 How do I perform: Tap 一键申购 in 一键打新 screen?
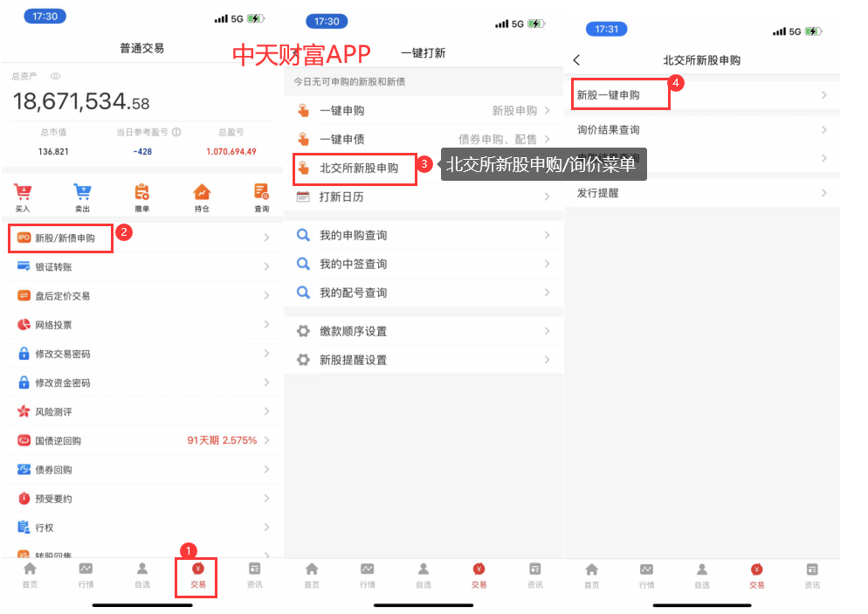(x=424, y=111)
